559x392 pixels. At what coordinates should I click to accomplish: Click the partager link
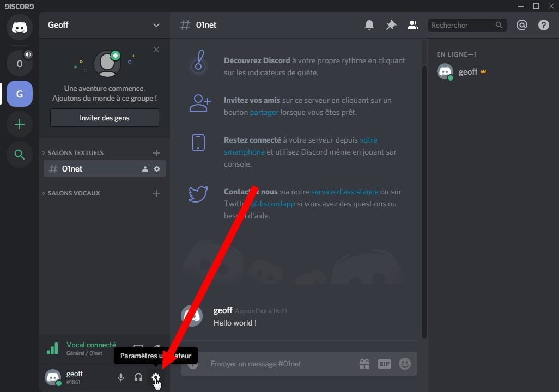(264, 112)
